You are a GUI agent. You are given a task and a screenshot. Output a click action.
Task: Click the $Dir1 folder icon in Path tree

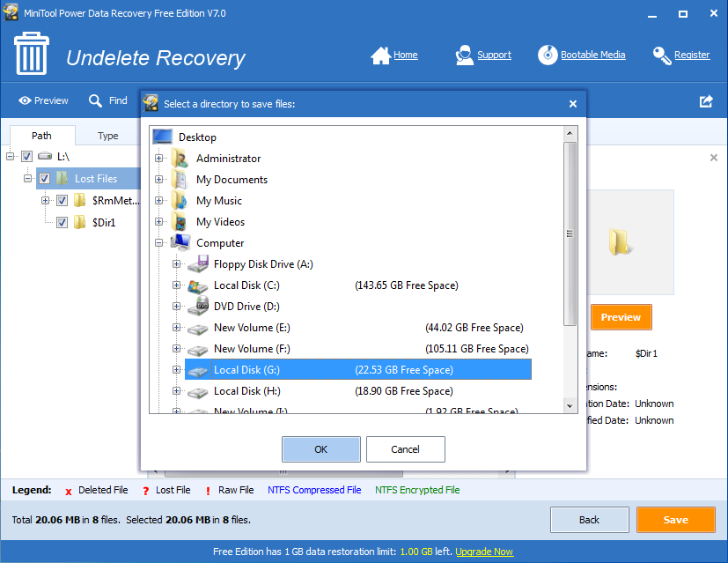click(80, 222)
